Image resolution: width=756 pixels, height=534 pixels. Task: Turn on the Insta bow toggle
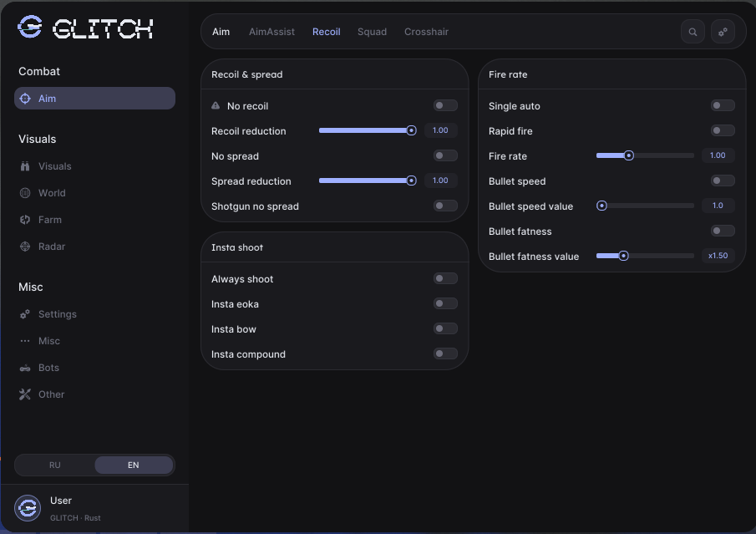pyautogui.click(x=445, y=328)
